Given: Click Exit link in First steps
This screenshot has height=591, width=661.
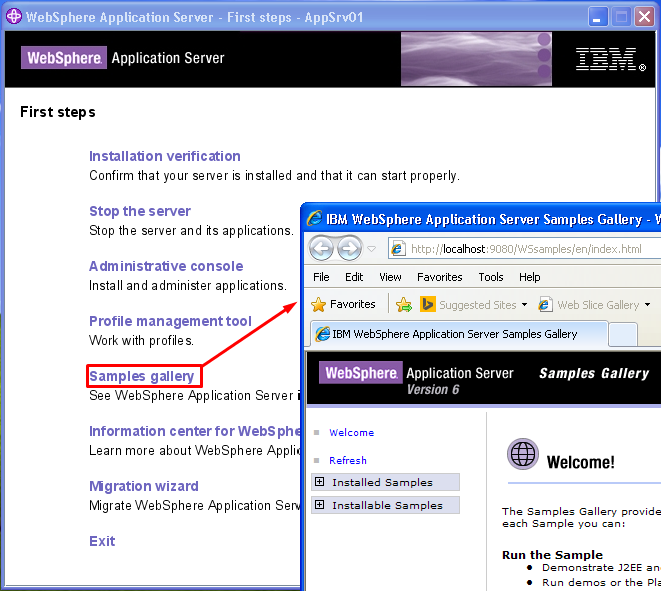Looking at the screenshot, I should pos(102,541).
